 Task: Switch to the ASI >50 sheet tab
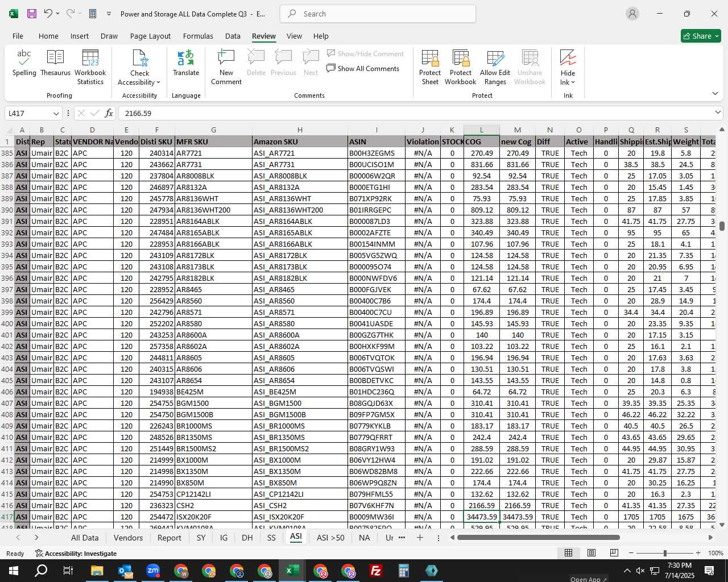[330, 538]
